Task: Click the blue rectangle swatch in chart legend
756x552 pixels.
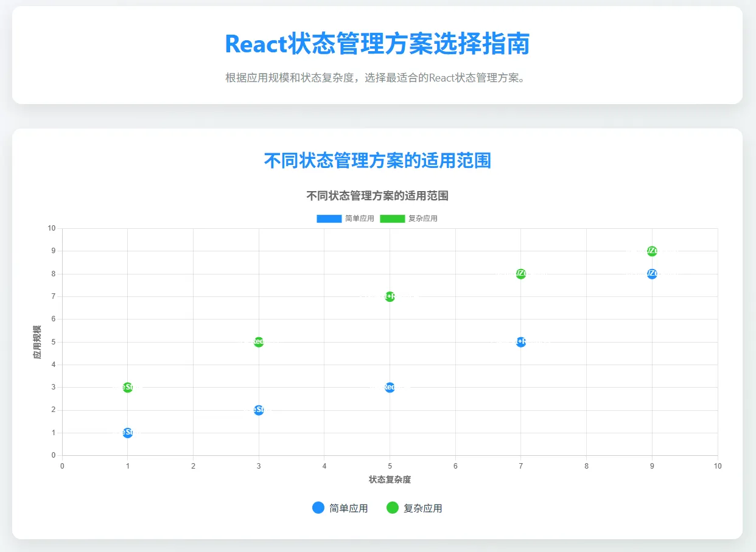Action: coord(329,218)
